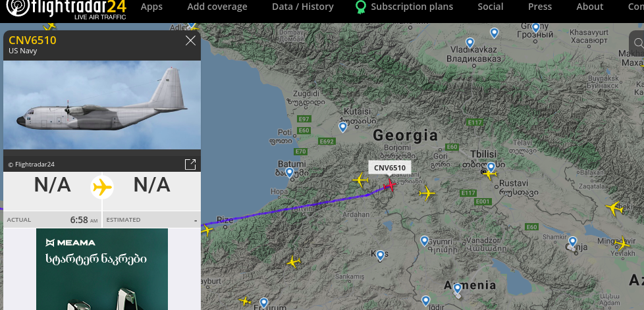644x310 pixels.
Task: Click the C-130 aircraft photo
Action: [x=102, y=105]
